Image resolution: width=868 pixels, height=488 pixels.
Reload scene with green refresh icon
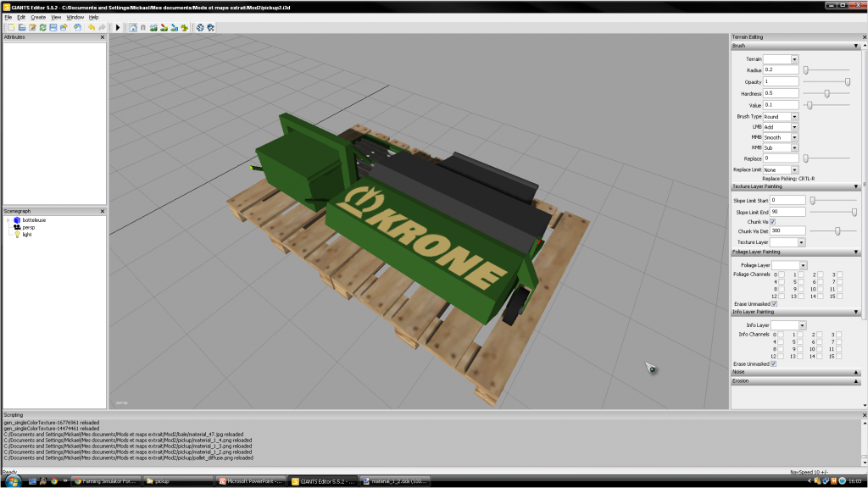[x=42, y=28]
